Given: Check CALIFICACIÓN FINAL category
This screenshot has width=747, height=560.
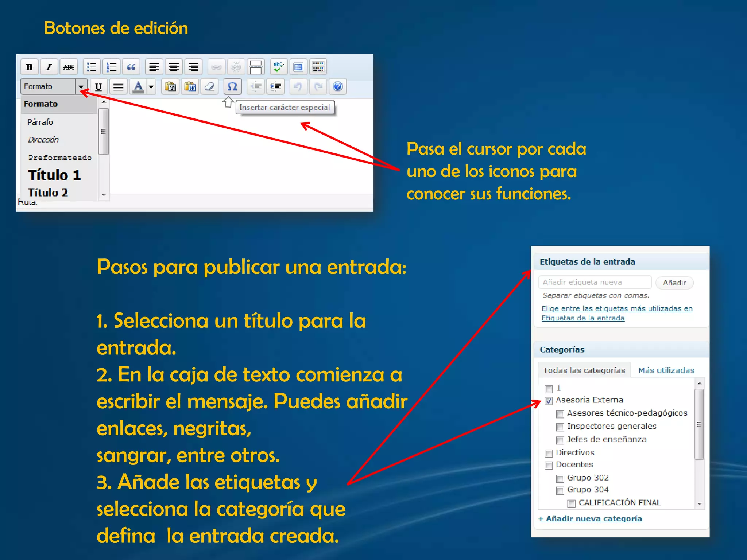Looking at the screenshot, I should pyautogui.click(x=571, y=503).
